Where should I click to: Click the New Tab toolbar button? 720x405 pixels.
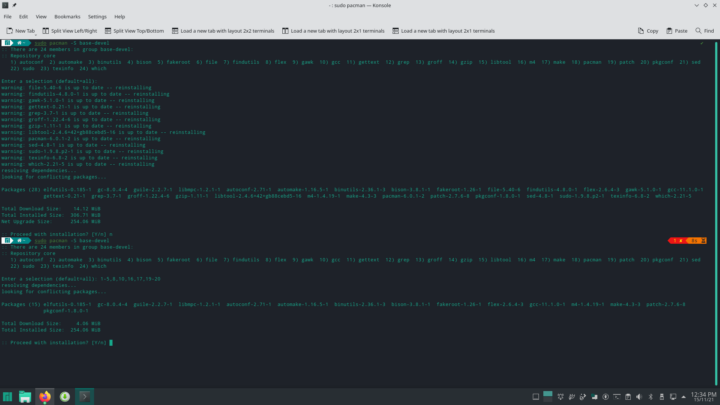click(x=20, y=31)
